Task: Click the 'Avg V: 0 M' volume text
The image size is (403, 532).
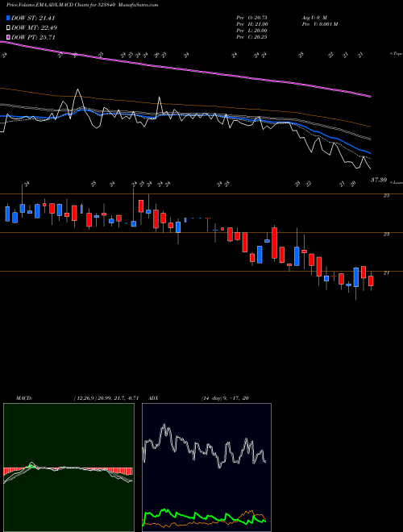Action: pos(314,18)
